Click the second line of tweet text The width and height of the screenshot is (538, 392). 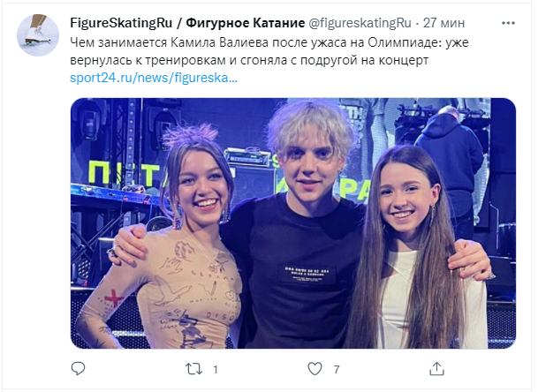tap(249, 60)
